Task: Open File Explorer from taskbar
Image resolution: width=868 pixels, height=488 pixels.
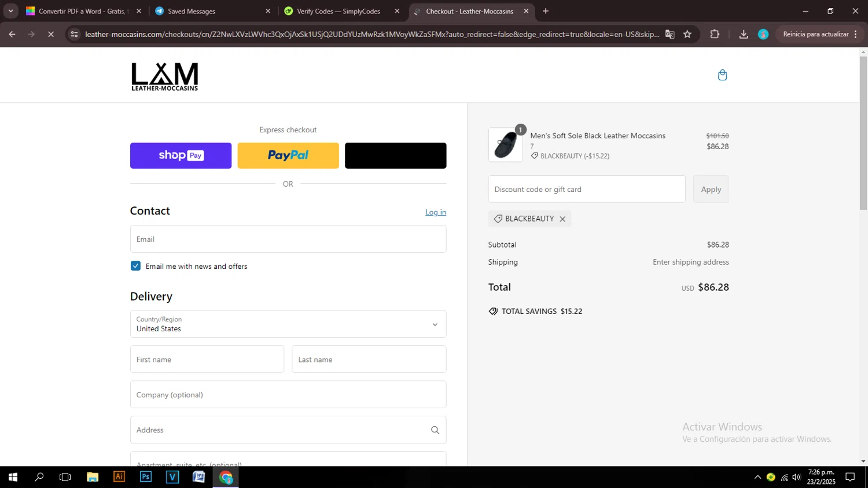Action: tap(93, 477)
